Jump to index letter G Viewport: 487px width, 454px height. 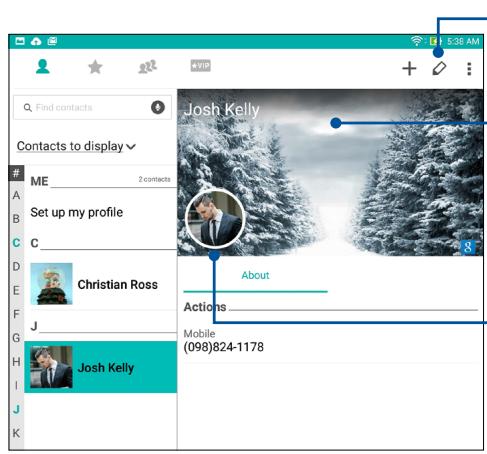[16, 338]
